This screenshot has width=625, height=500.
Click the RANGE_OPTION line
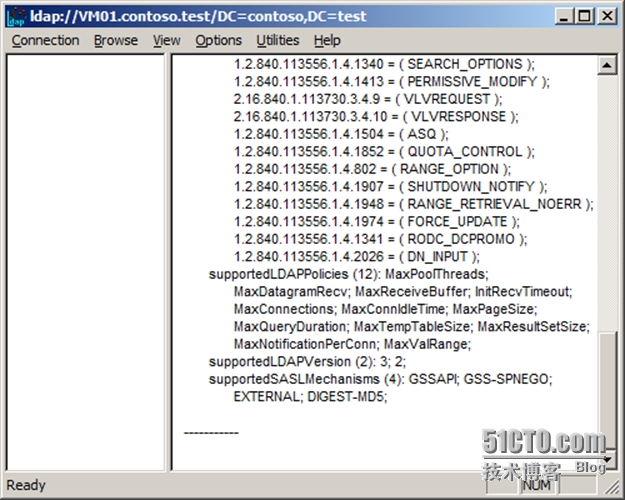(x=372, y=169)
